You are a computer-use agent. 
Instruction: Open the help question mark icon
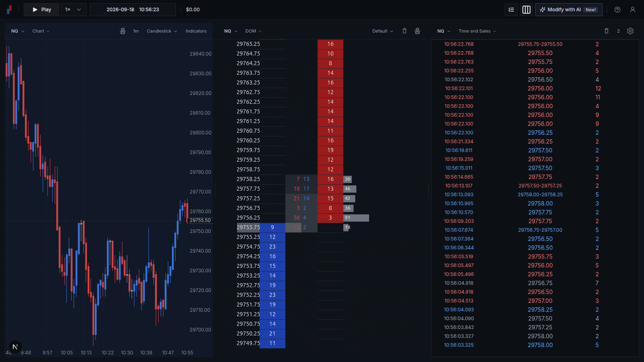click(x=617, y=10)
